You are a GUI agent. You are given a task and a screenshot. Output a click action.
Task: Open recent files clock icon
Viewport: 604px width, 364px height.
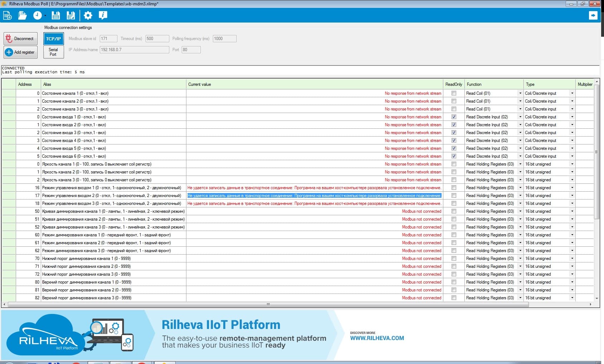click(x=38, y=15)
